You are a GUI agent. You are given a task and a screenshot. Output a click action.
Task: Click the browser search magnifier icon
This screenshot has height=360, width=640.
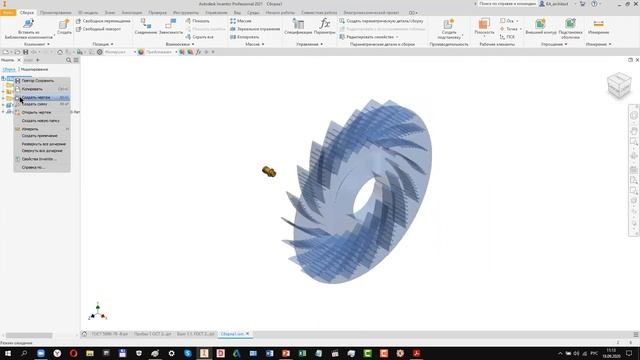[x=69, y=60]
